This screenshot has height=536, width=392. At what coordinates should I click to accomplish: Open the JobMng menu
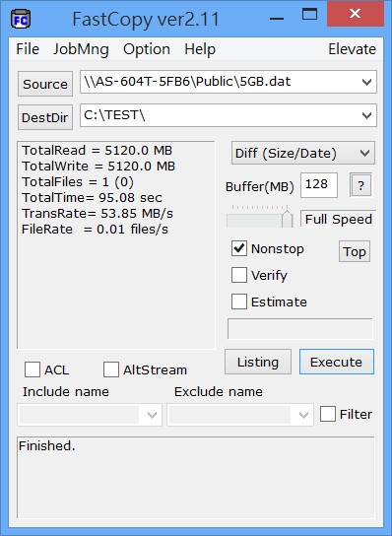pos(81,49)
